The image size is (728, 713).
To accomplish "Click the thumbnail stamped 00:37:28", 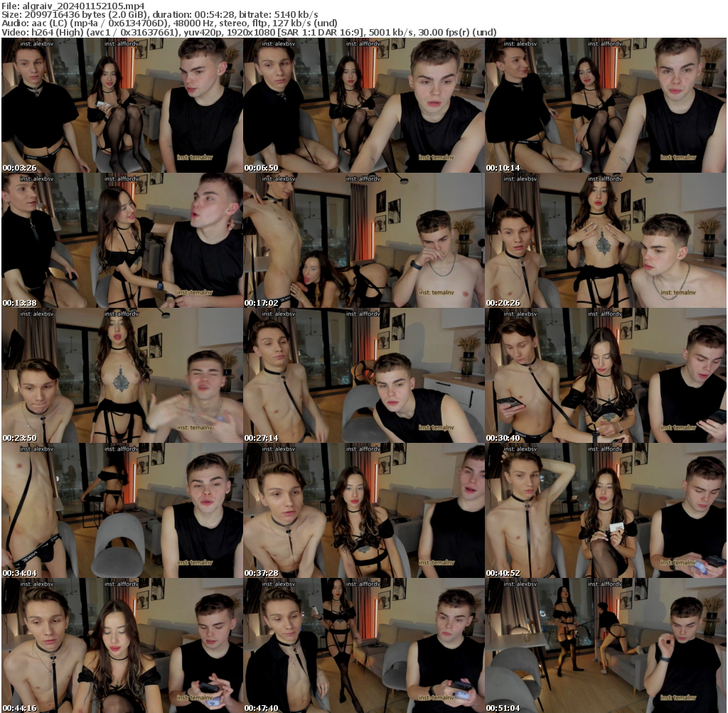I will [x=363, y=510].
